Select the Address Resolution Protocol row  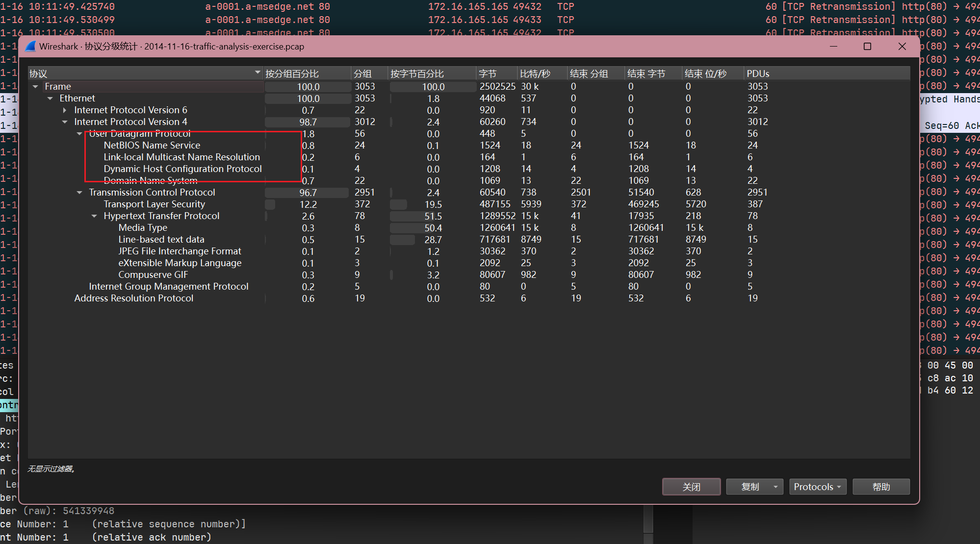coord(133,298)
